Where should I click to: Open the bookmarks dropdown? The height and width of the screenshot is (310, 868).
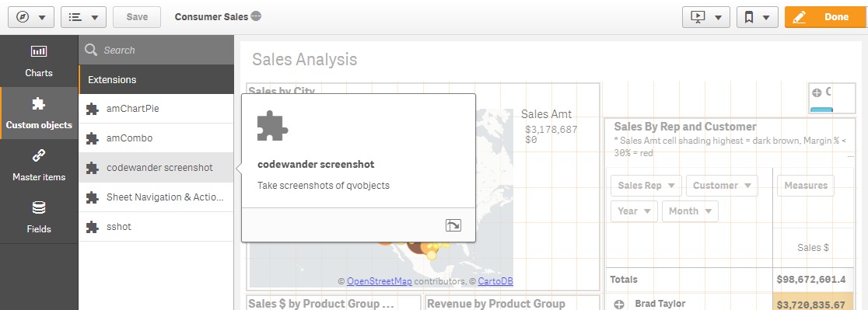tap(758, 17)
